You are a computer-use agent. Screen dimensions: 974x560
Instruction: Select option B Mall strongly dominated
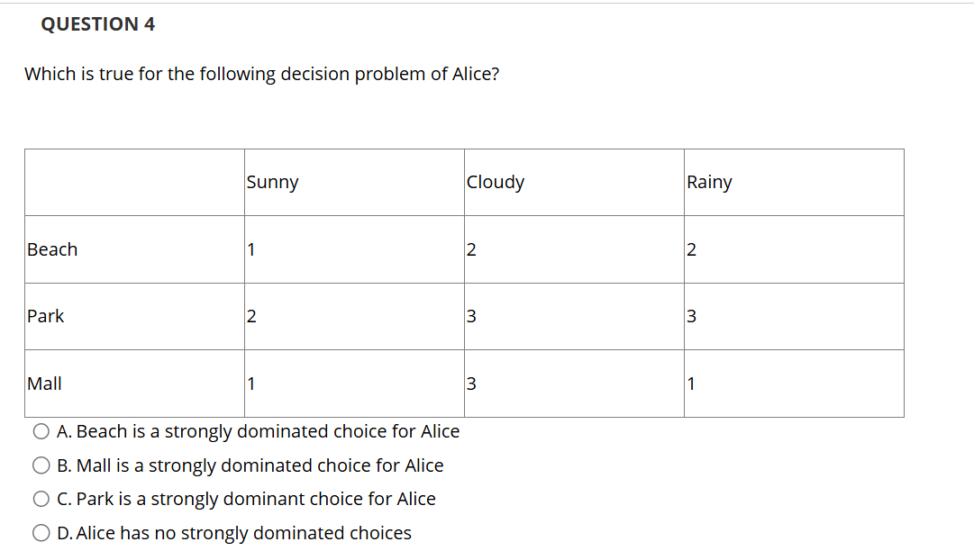point(41,465)
